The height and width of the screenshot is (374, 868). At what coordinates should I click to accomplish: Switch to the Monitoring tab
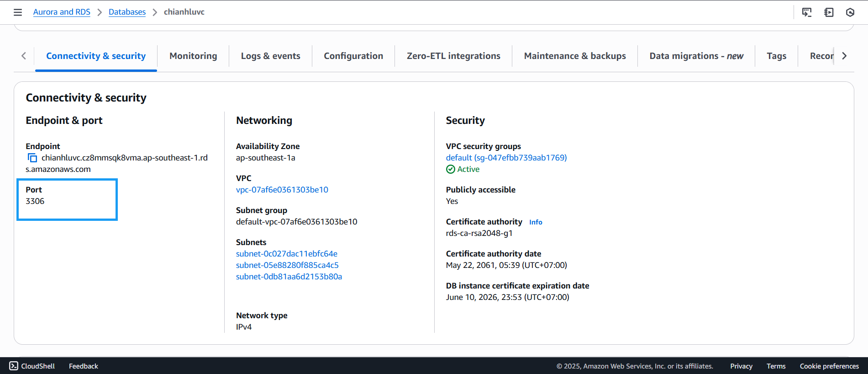click(x=193, y=56)
